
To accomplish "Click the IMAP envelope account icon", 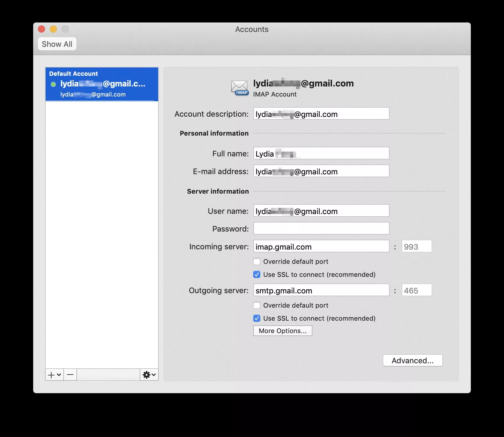I will [x=240, y=88].
